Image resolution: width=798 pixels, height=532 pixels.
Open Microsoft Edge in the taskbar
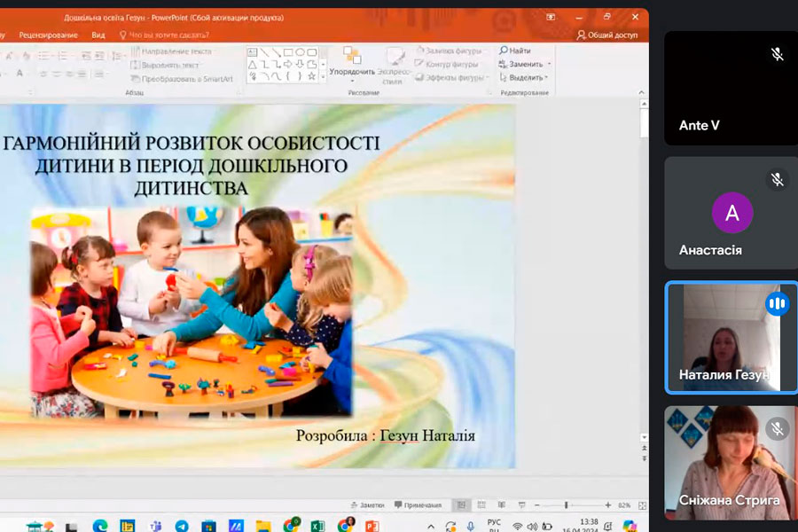[x=100, y=526]
